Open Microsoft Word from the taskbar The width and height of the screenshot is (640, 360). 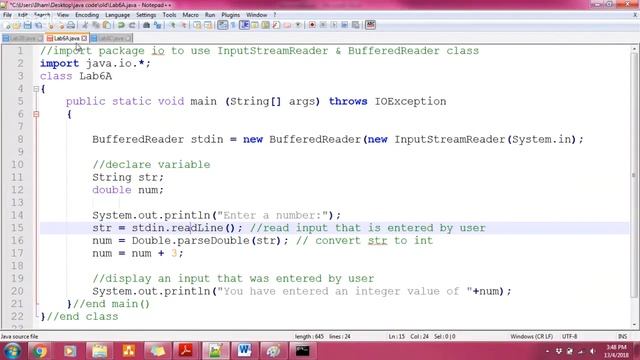(x=244, y=351)
